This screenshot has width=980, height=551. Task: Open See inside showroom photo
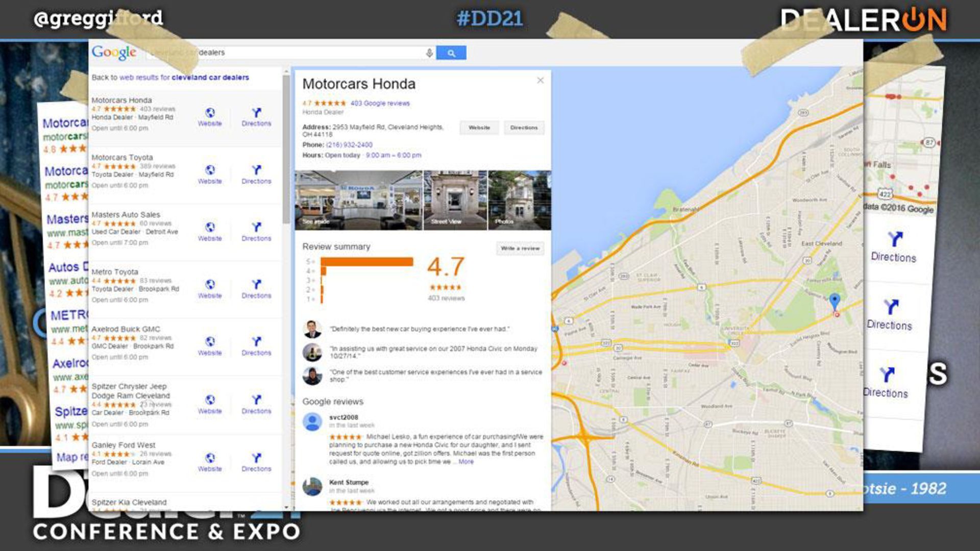tap(359, 200)
